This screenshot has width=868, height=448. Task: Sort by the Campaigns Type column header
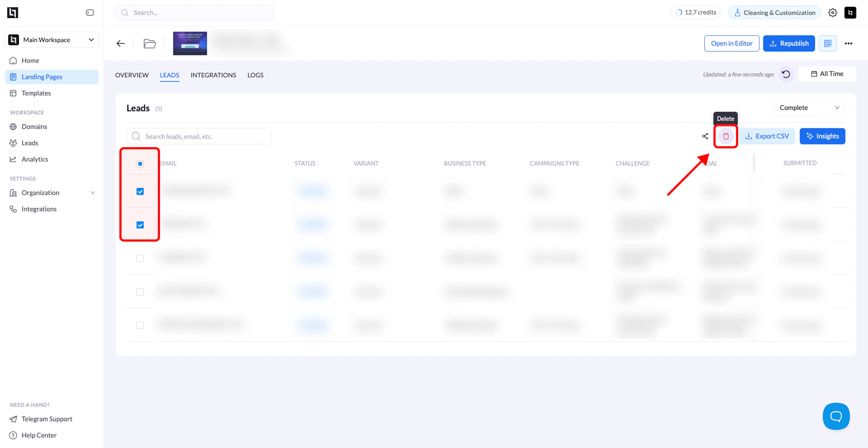[x=554, y=163]
